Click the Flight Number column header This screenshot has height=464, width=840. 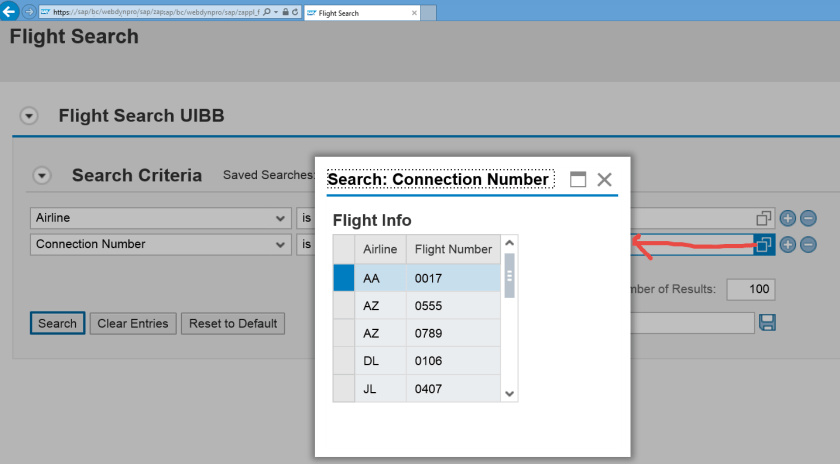453,249
